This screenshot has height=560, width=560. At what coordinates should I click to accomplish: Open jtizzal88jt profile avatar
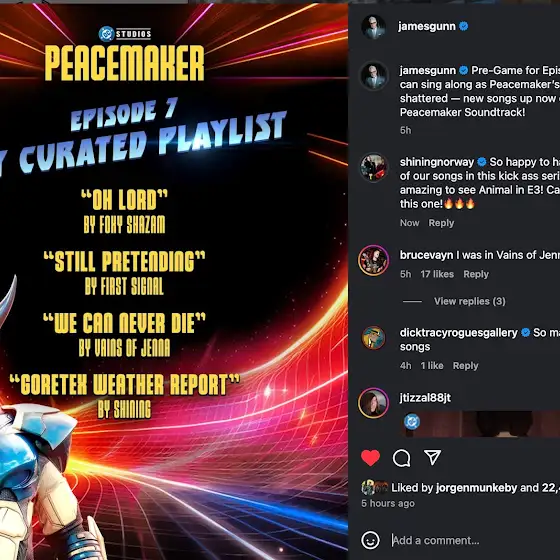[374, 403]
